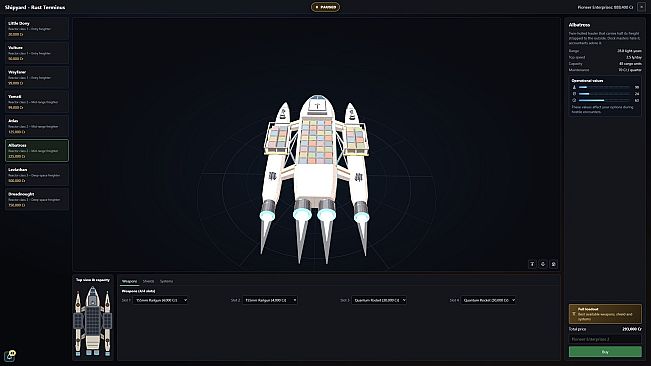Select the highlighted Albatross ship card

[37, 150]
